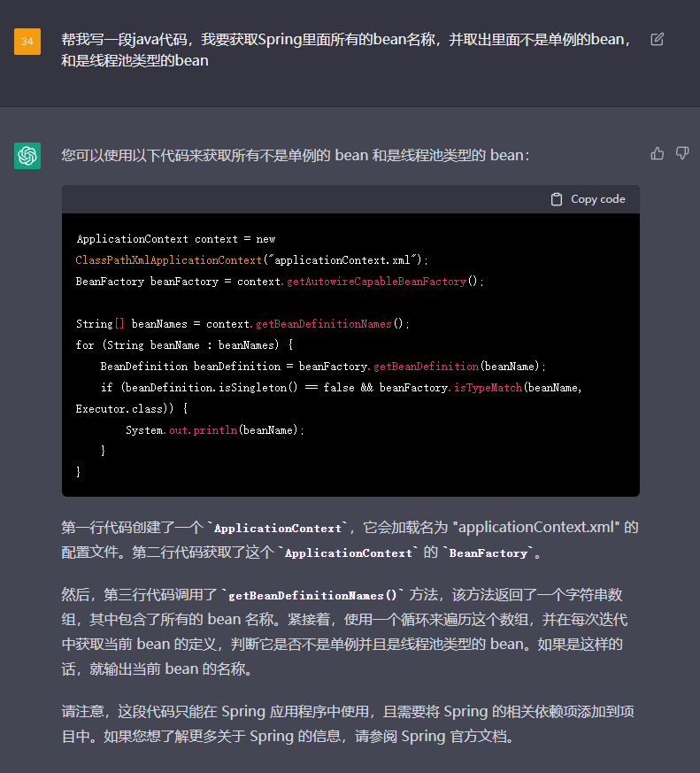Image resolution: width=700 pixels, height=773 pixels.
Task: Click the ChatGPT logo avatar
Action: (x=27, y=156)
